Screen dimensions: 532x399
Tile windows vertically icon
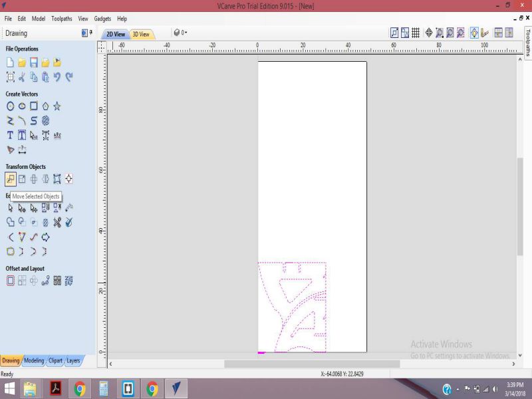pyautogui.click(x=509, y=33)
